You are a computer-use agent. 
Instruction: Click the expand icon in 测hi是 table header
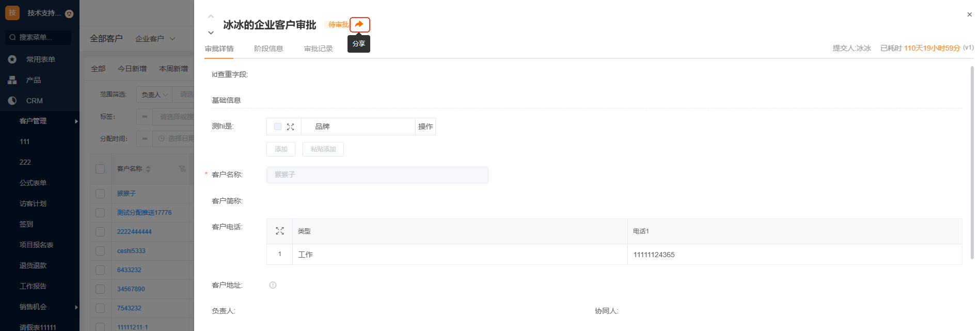(291, 127)
